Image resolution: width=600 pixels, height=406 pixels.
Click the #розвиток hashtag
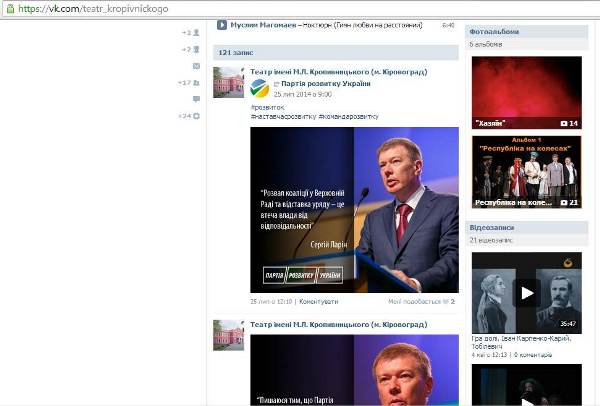tap(267, 108)
